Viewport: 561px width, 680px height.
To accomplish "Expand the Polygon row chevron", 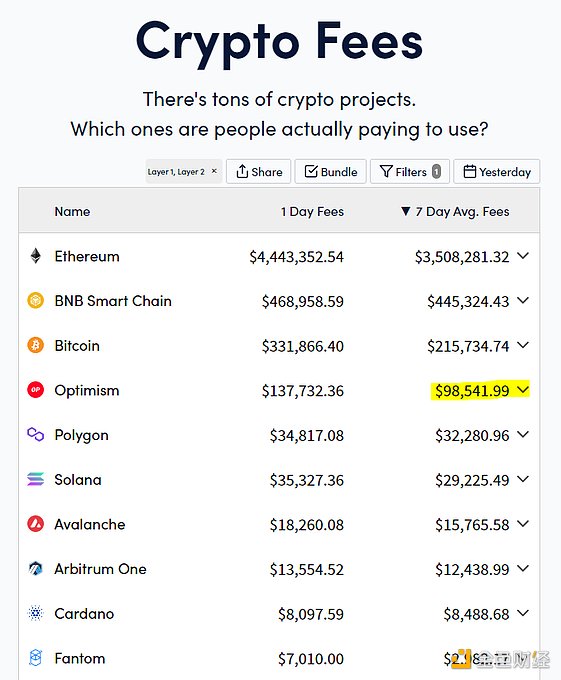I will (x=523, y=434).
